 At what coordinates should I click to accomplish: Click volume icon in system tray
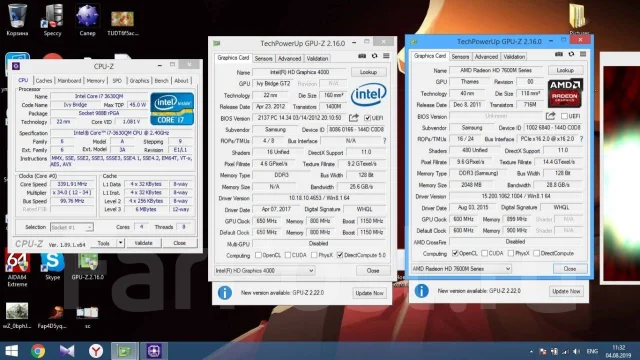tap(576, 351)
